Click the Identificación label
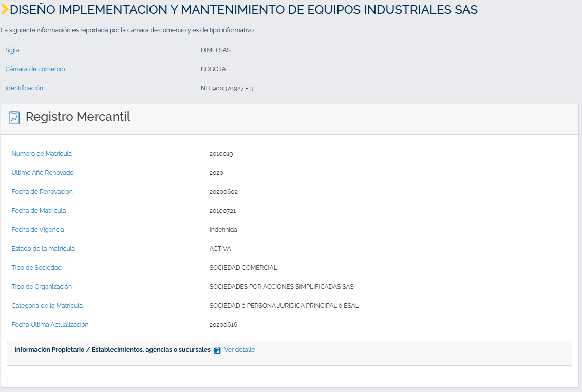The height and width of the screenshot is (392, 582). tap(24, 88)
